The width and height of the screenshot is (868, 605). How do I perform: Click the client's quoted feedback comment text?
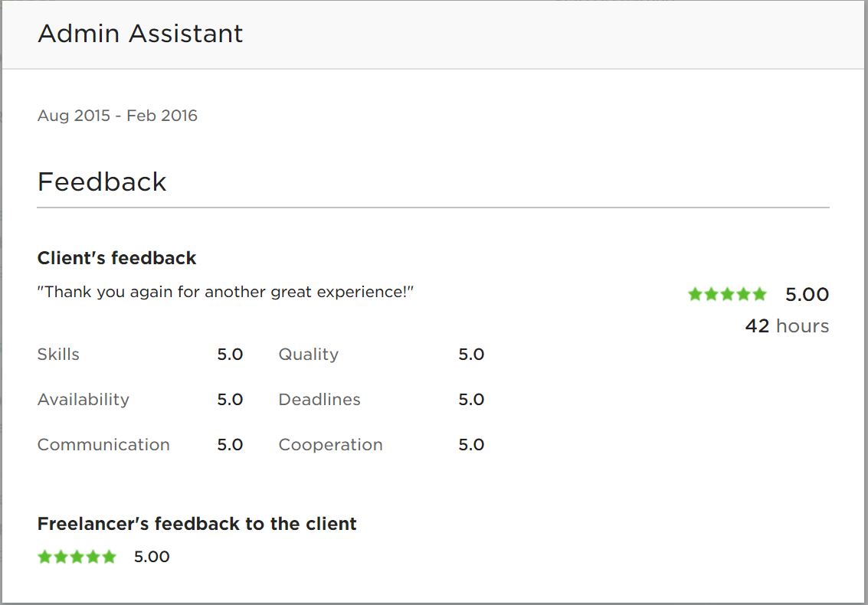pyautogui.click(x=225, y=292)
